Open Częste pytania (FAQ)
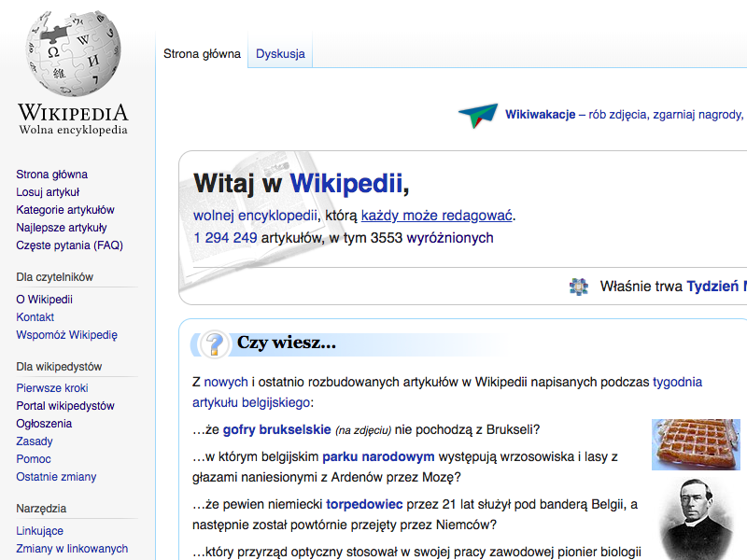The width and height of the screenshot is (747, 560). click(x=69, y=245)
